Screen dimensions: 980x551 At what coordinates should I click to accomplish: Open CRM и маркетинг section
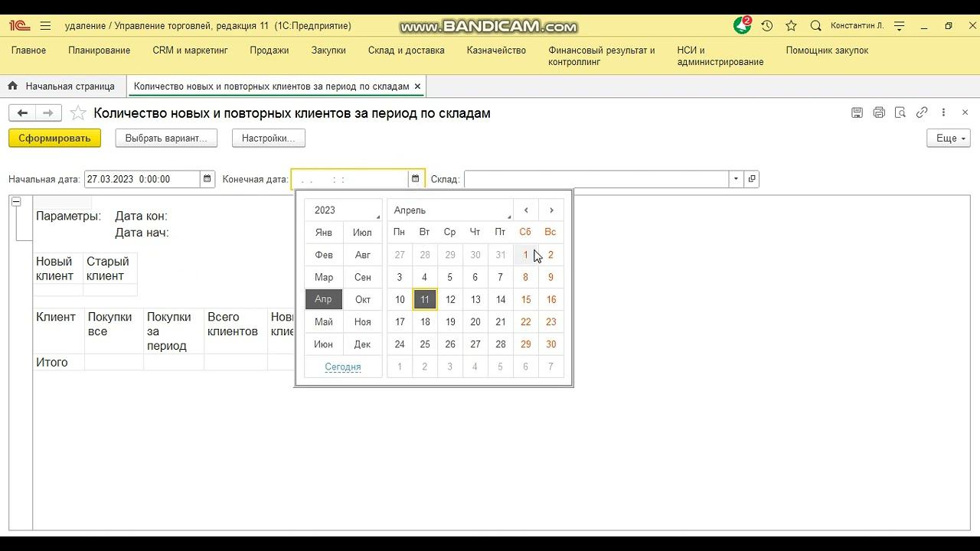(x=190, y=51)
